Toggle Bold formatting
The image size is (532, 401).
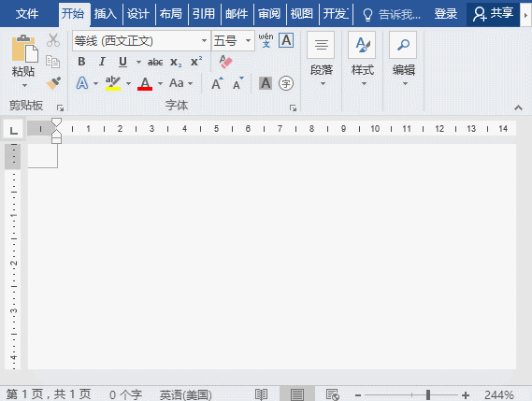point(81,62)
